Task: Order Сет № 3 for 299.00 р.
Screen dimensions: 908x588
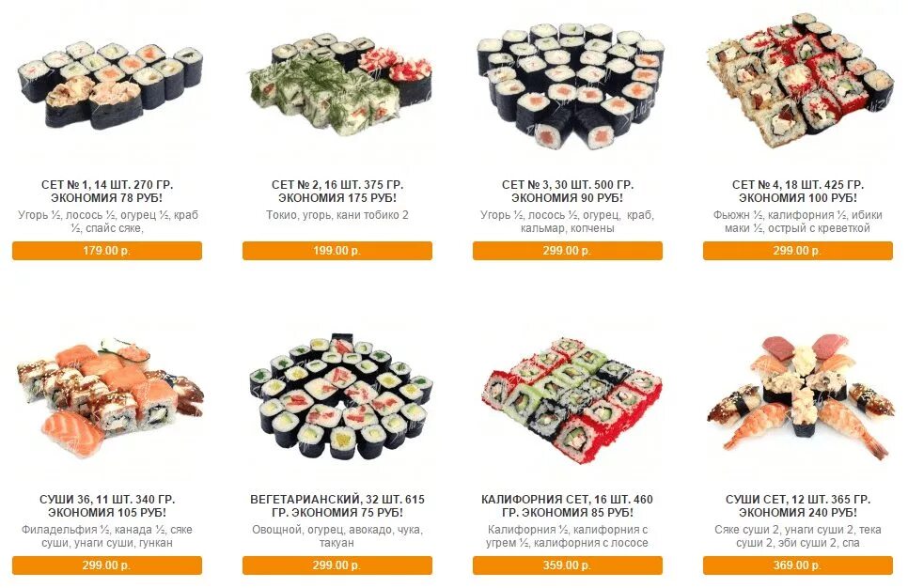Action: [568, 251]
